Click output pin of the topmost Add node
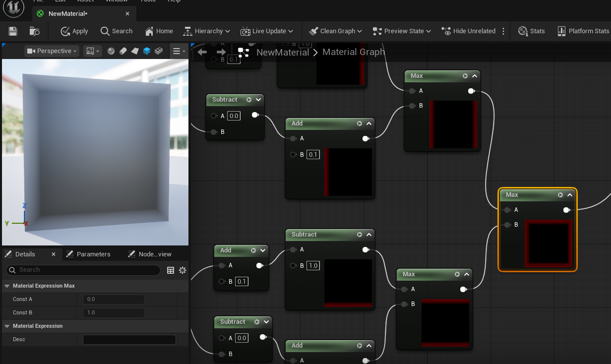Viewport: 611px width, 364px height. (x=366, y=139)
